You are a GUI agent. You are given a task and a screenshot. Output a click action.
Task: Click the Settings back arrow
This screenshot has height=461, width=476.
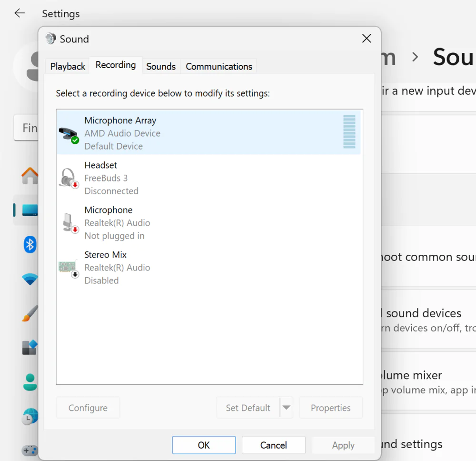pyautogui.click(x=20, y=13)
